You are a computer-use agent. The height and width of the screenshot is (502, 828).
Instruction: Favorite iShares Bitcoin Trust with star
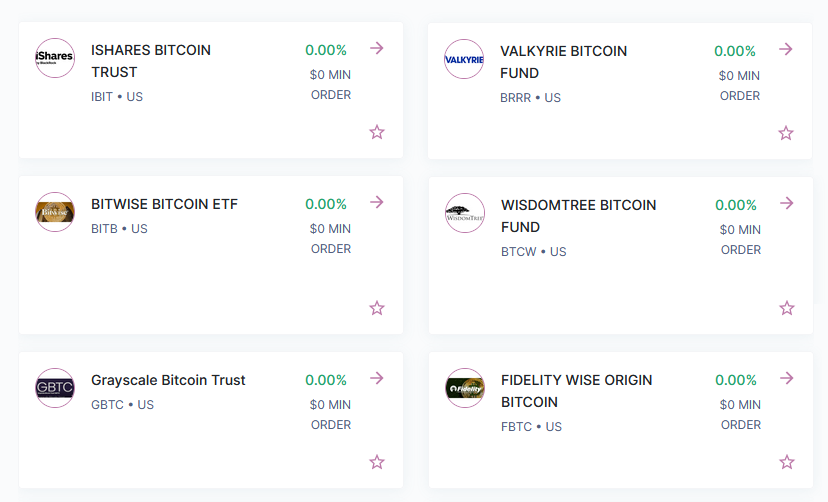377,132
